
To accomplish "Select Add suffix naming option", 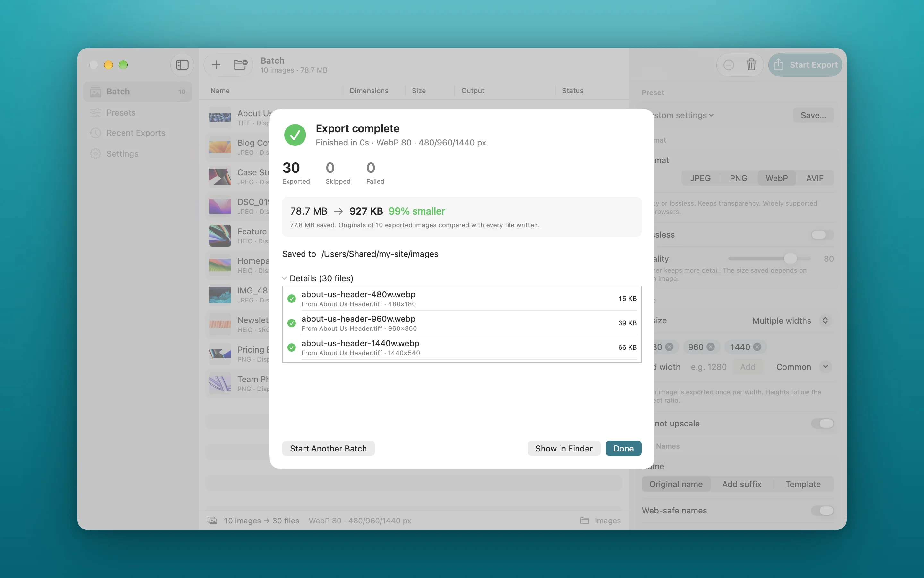I will (x=741, y=484).
